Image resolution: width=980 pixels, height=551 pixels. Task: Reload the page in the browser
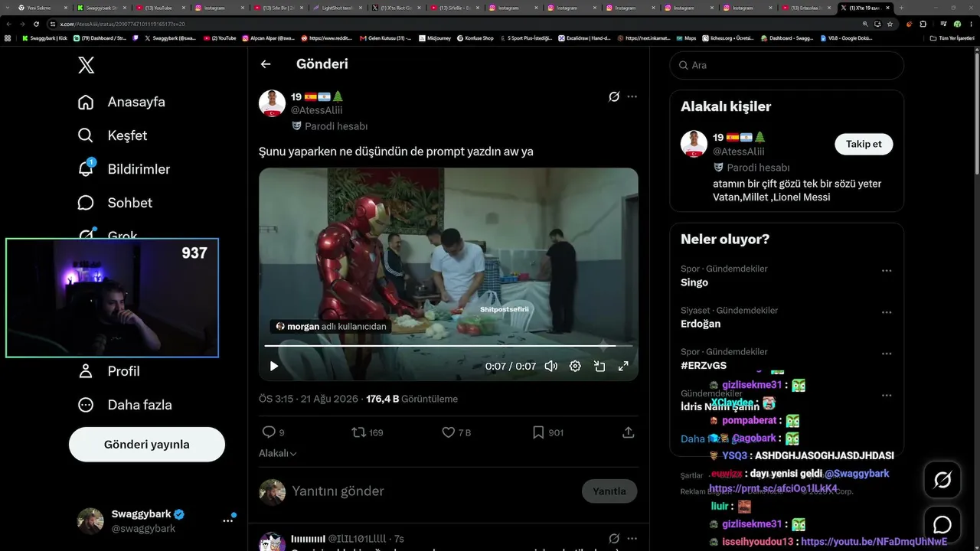(36, 24)
